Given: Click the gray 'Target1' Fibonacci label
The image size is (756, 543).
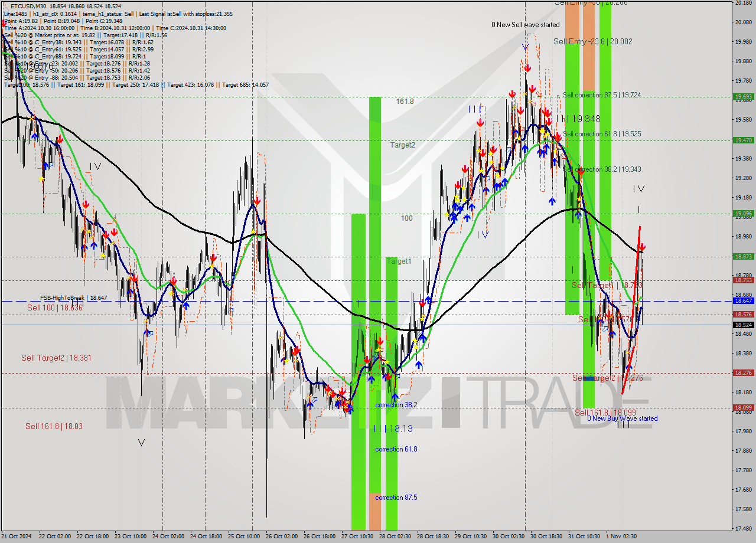Looking at the screenshot, I should 399,261.
